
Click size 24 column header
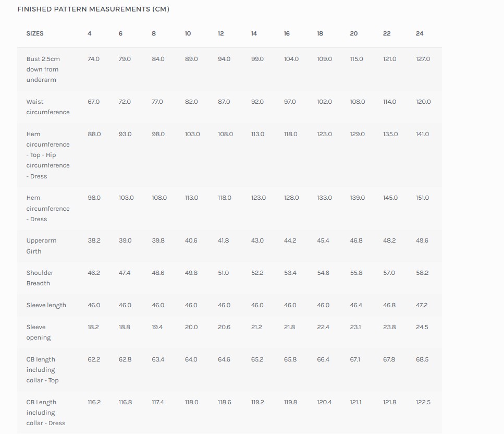pyautogui.click(x=420, y=33)
